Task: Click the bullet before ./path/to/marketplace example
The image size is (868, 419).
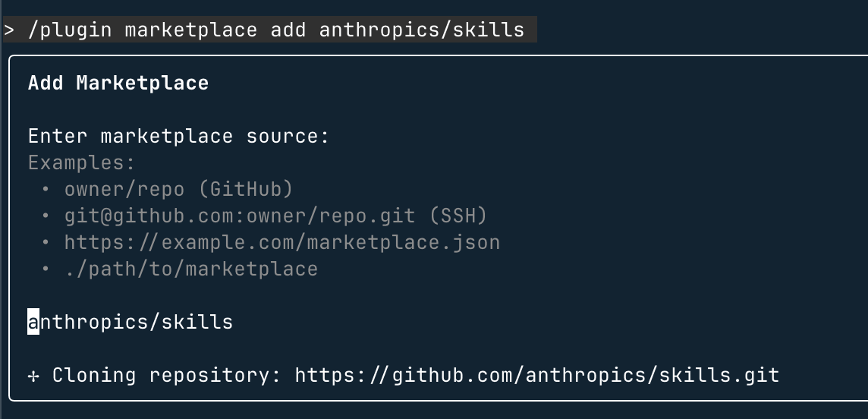Action: pos(46,269)
